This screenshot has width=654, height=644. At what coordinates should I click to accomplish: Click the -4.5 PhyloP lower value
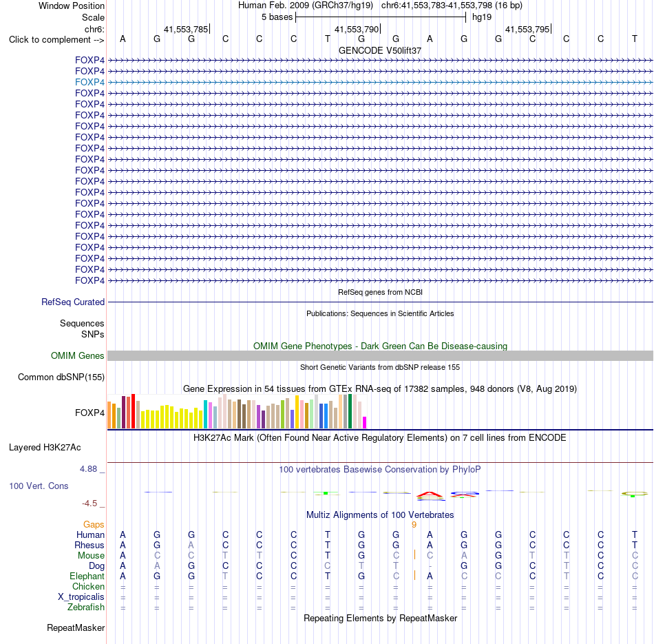89,503
